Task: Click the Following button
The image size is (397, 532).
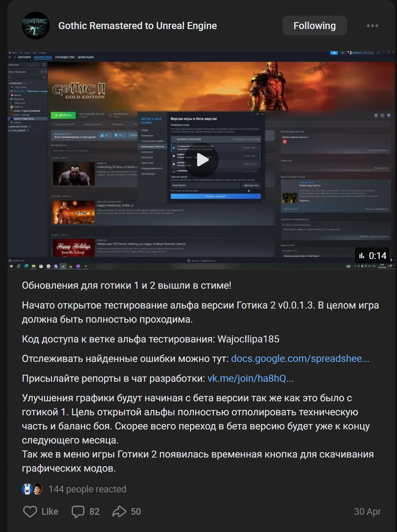Action: 315,26
